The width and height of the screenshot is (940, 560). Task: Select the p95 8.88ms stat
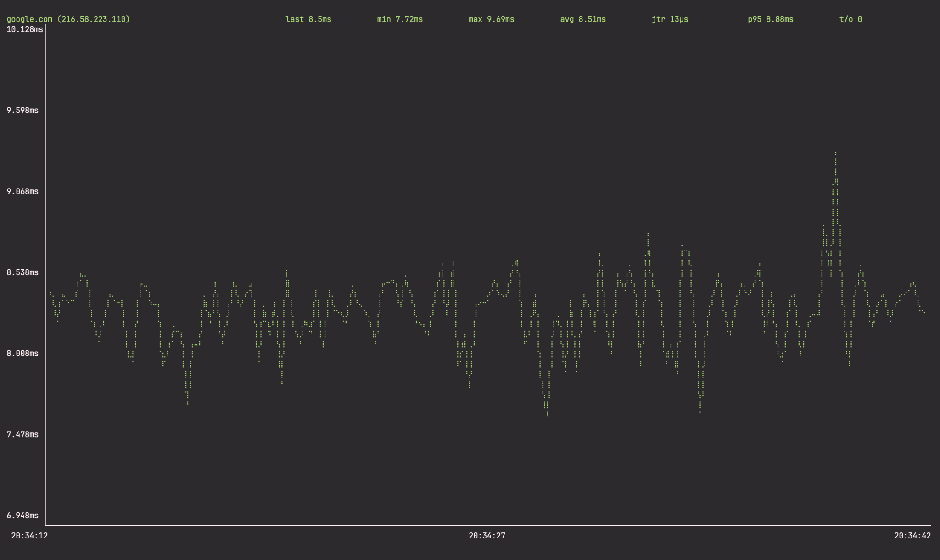click(770, 19)
